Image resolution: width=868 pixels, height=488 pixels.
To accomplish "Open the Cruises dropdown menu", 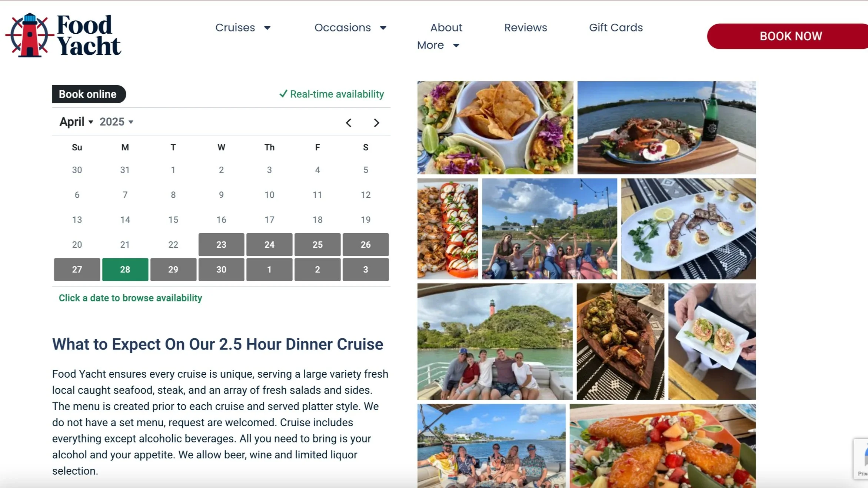I will pyautogui.click(x=243, y=27).
